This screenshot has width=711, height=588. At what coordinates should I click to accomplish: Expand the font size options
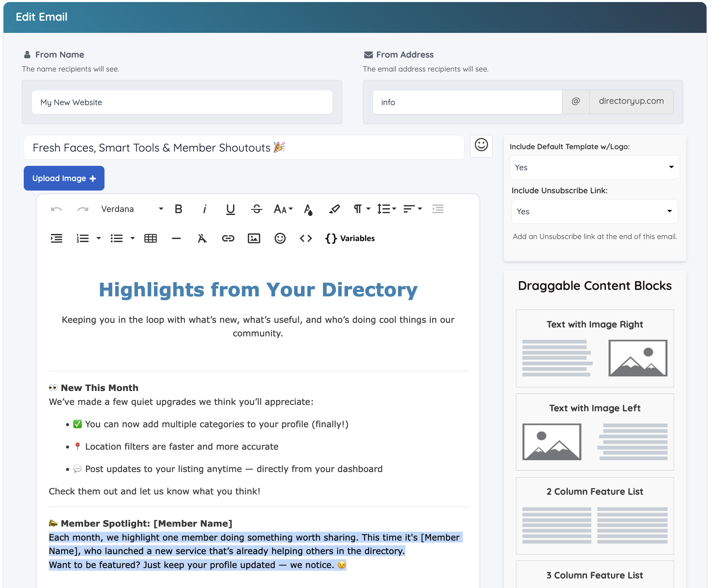[x=283, y=209]
